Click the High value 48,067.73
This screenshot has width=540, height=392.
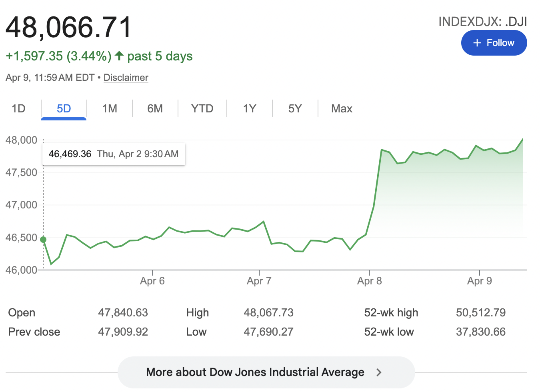[x=269, y=313]
